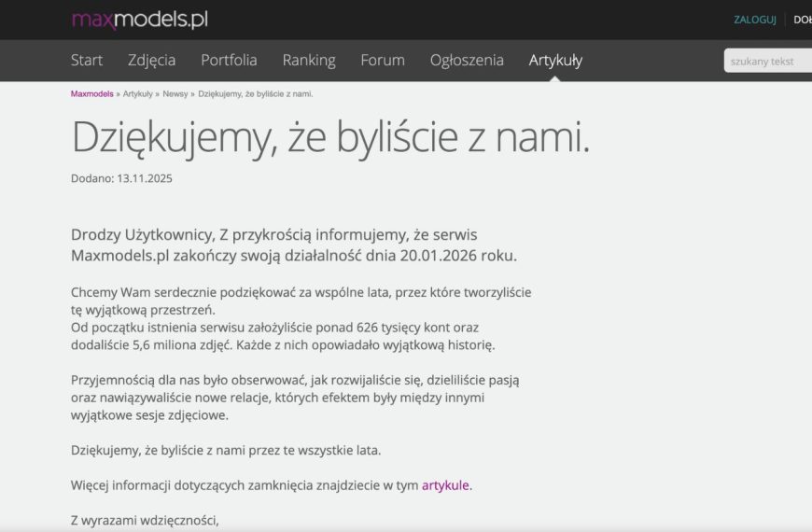Click the last breadcrumb 'Dziękujemy, że byliście z nami.'
812x532 pixels.
[256, 93]
